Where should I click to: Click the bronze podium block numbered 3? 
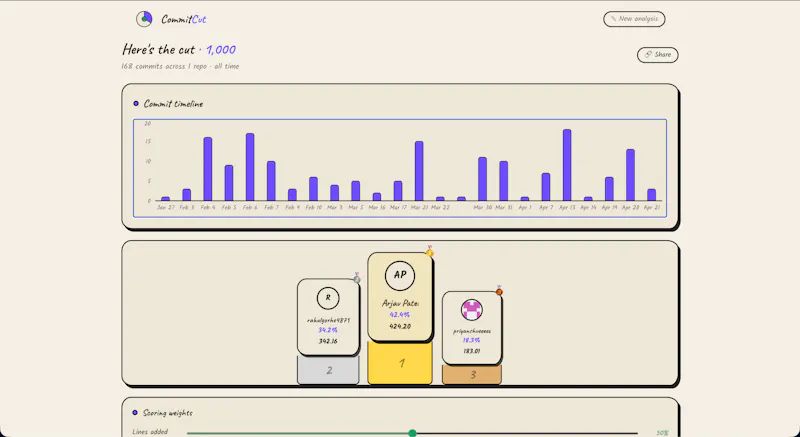pyautogui.click(x=472, y=375)
